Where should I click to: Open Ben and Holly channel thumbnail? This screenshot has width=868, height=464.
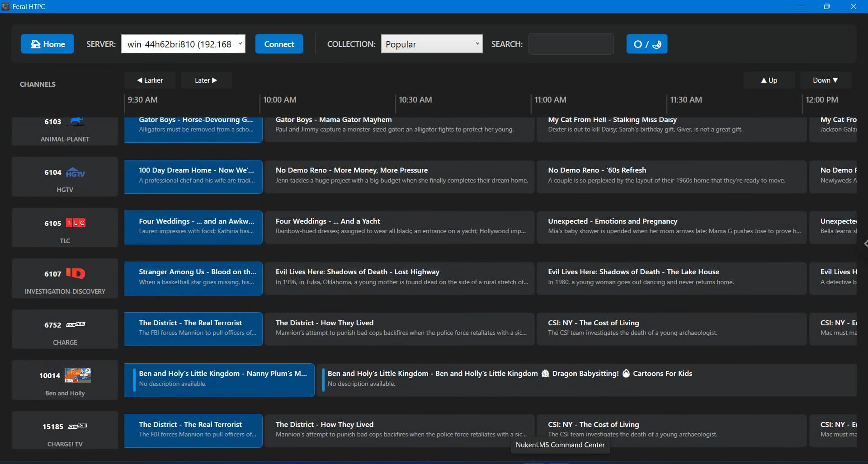[77, 375]
